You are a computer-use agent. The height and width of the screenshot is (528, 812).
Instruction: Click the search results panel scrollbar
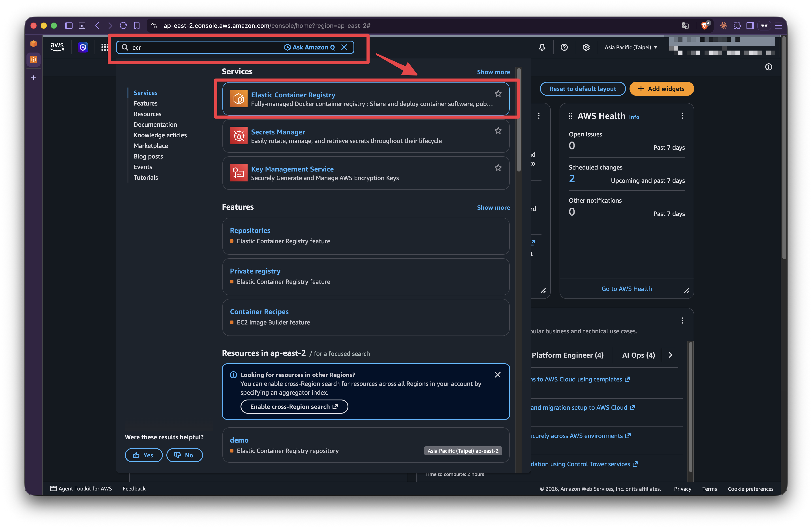click(519, 119)
